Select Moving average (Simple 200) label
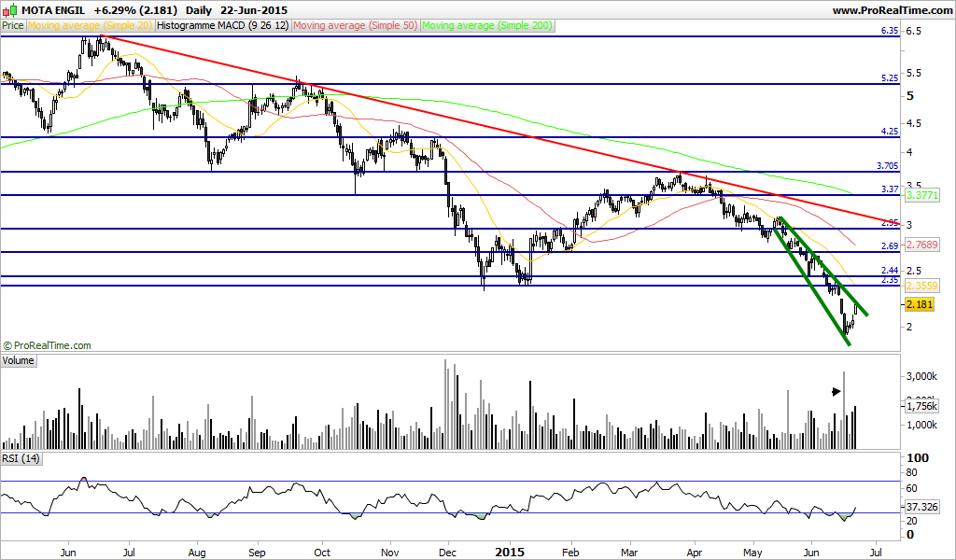The image size is (956, 560). 487,25
